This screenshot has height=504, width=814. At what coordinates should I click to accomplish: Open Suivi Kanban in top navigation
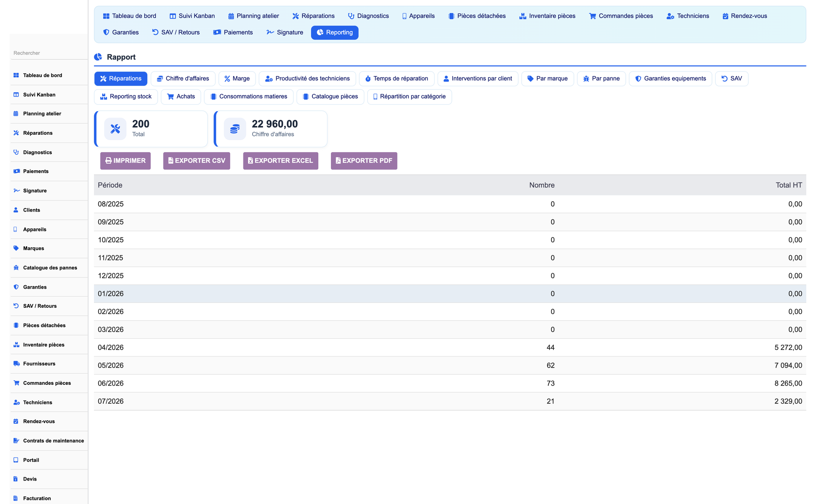tap(192, 16)
